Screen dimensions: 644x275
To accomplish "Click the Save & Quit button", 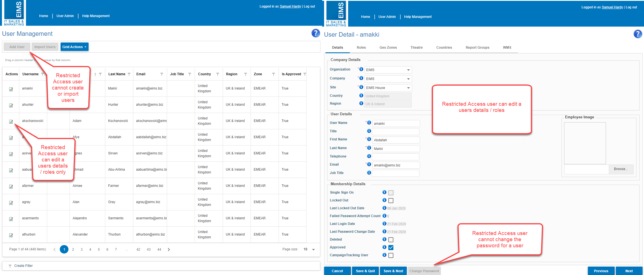I will click(x=365, y=271).
